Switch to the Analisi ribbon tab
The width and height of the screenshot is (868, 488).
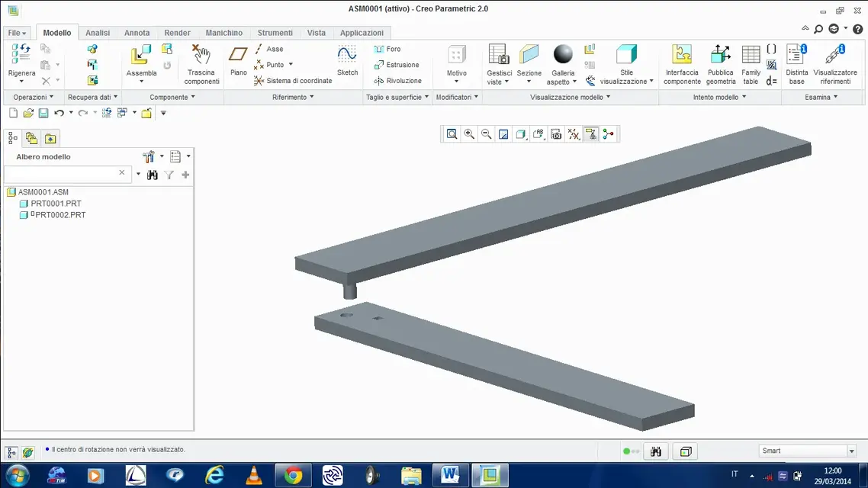point(98,33)
